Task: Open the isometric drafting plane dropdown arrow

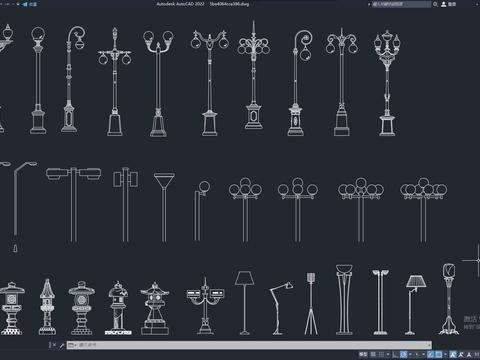Action: click(423, 354)
